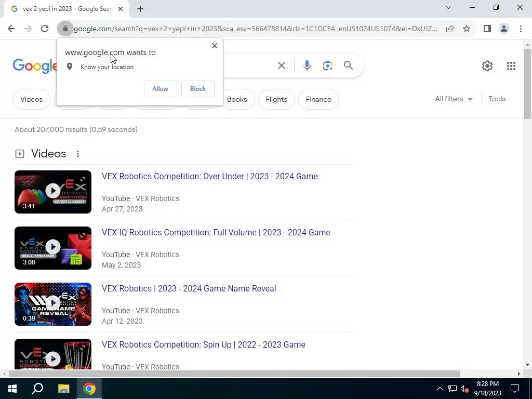532x399 pixels.
Task: Search by image with Google Lens
Action: coord(327,65)
